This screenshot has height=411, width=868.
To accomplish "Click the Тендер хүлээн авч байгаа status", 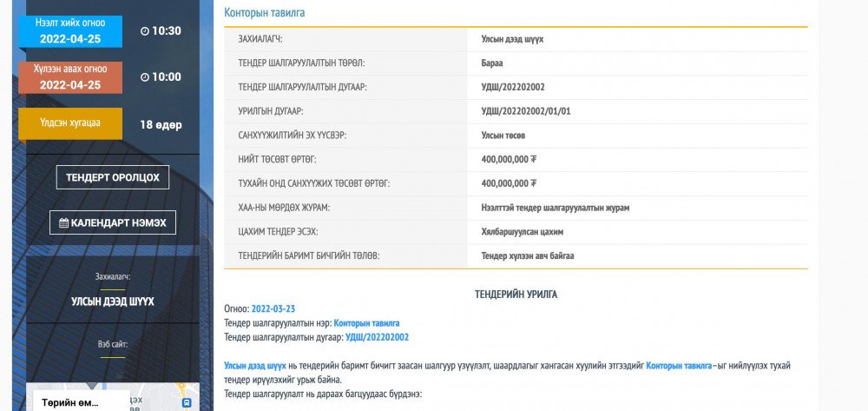I will click(527, 256).
